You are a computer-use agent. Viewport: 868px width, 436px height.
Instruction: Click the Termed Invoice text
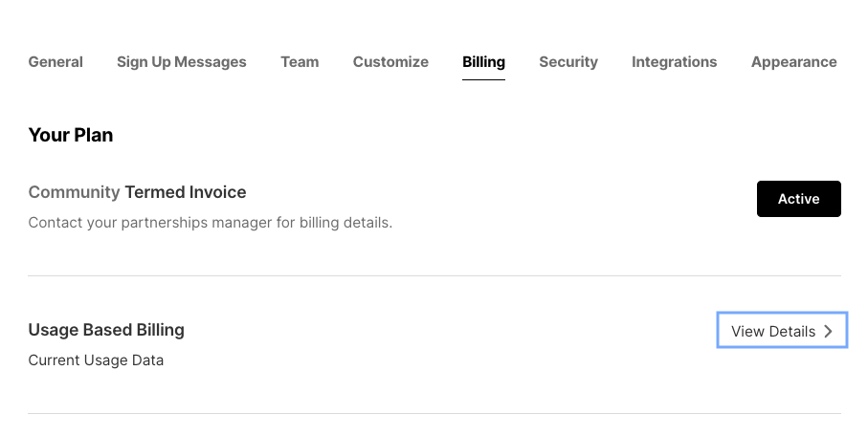(x=186, y=192)
